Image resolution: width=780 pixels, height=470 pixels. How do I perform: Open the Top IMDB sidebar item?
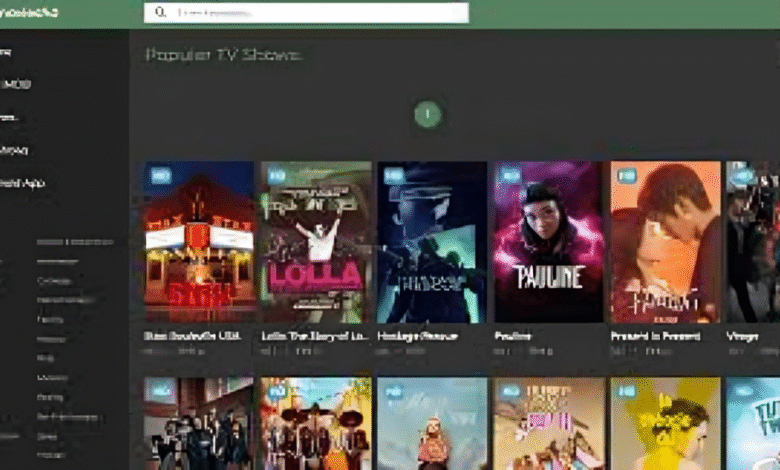(15, 84)
